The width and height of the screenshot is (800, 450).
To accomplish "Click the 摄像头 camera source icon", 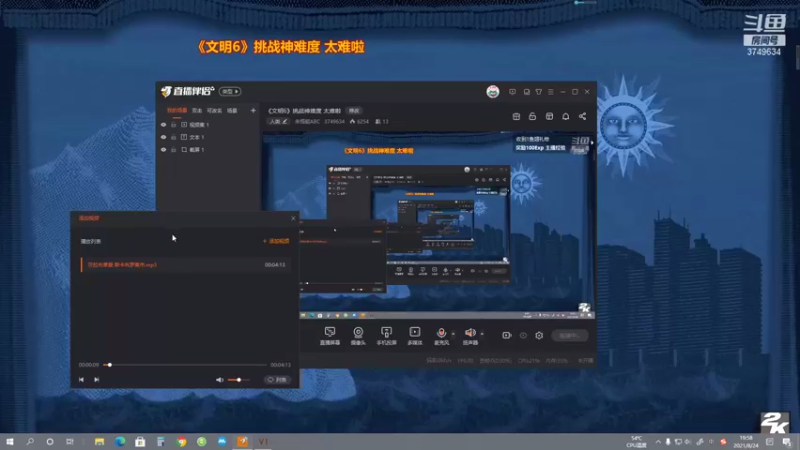I will coord(358,332).
